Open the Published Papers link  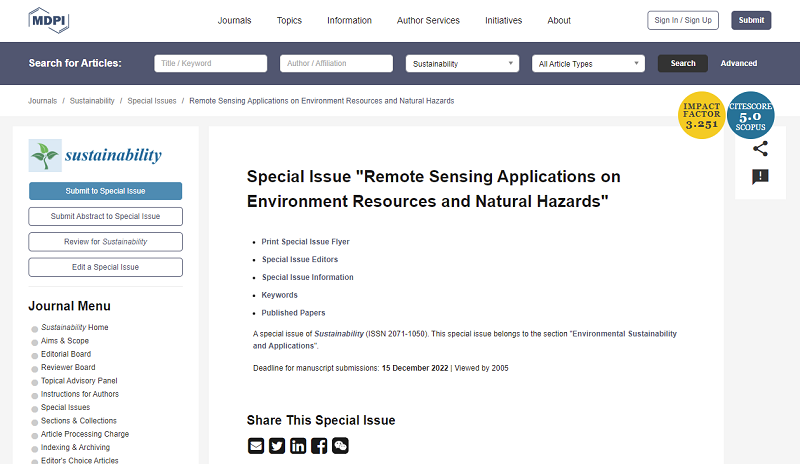[x=293, y=313]
